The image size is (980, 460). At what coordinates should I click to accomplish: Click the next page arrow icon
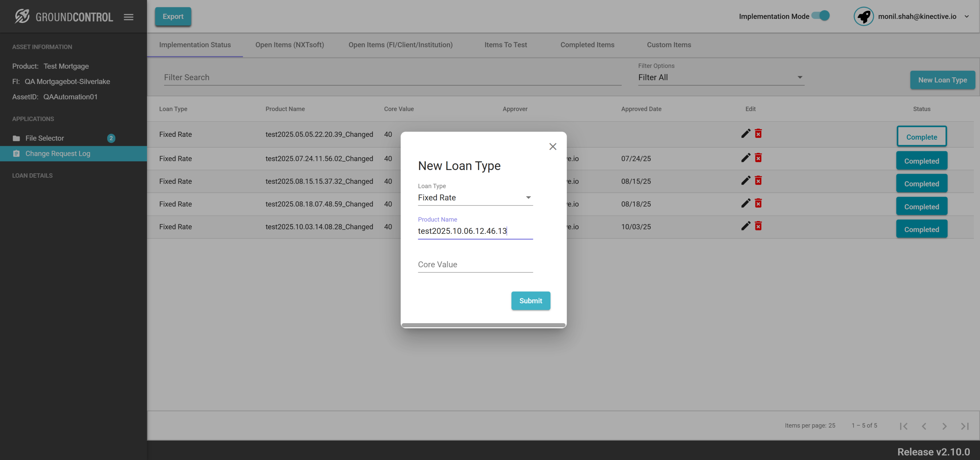coord(944,426)
